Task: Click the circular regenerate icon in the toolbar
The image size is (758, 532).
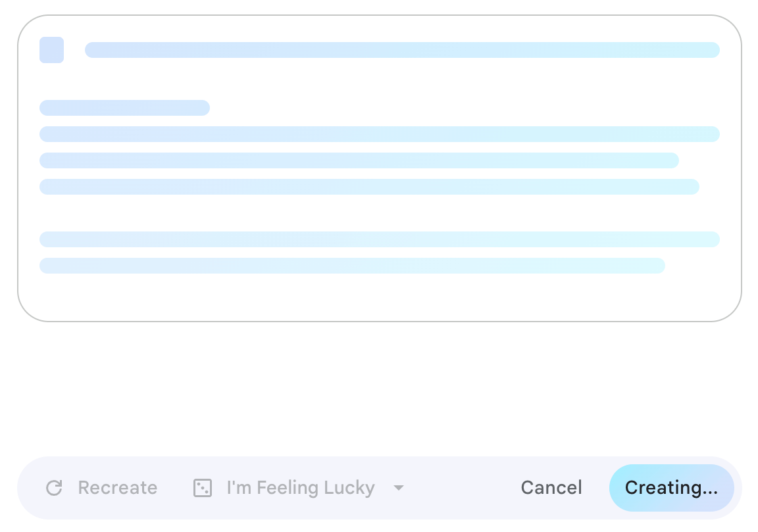Action: pos(54,488)
